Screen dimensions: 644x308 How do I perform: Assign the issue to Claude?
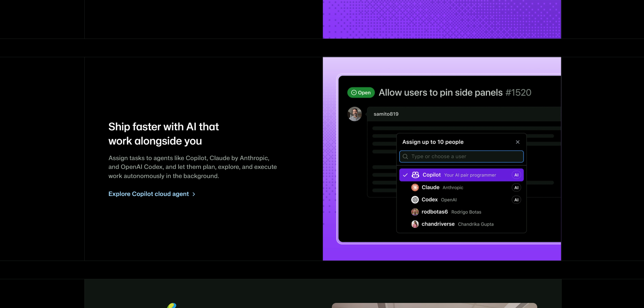point(461,188)
